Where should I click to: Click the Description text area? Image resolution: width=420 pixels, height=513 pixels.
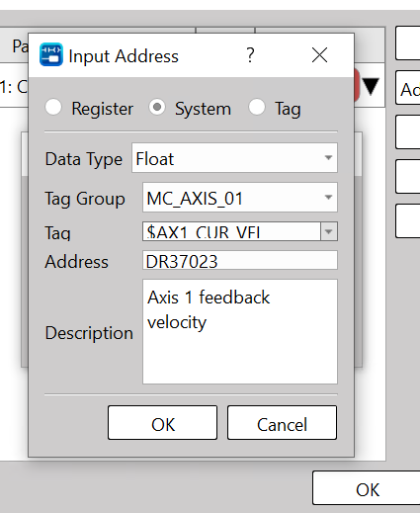240,331
